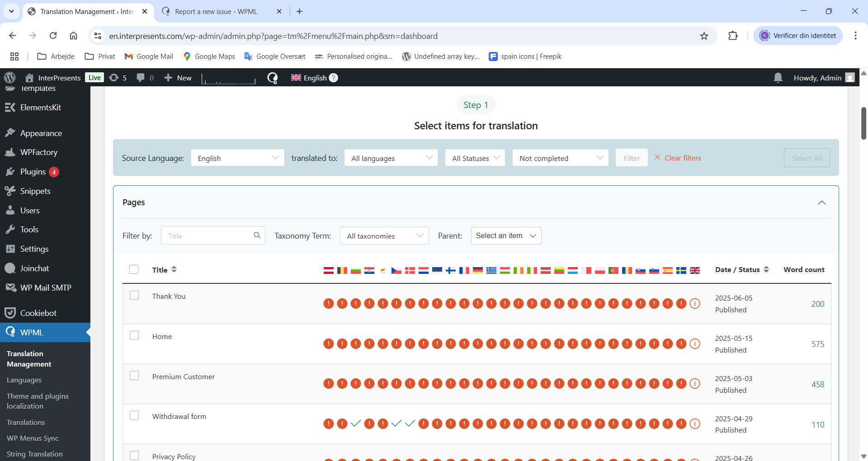The image size is (868, 461).
Task: Open the WordPress logo menu in admin bar
Action: pyautogui.click(x=9, y=78)
